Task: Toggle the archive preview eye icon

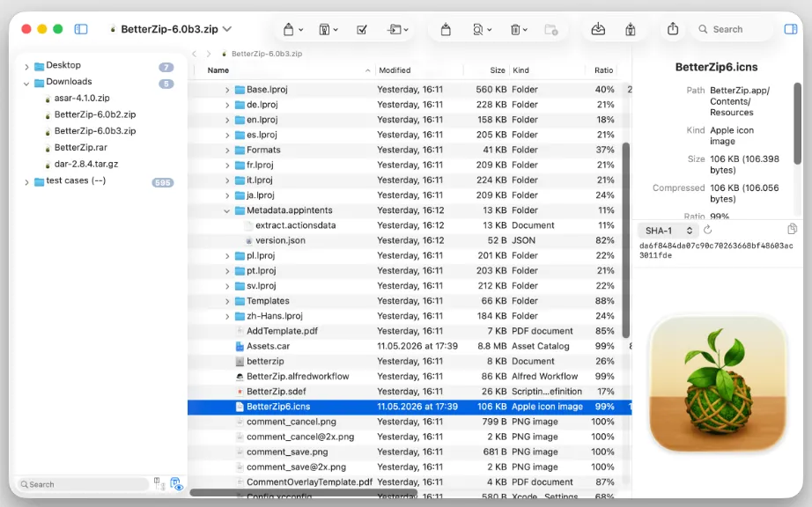Action: (x=177, y=484)
